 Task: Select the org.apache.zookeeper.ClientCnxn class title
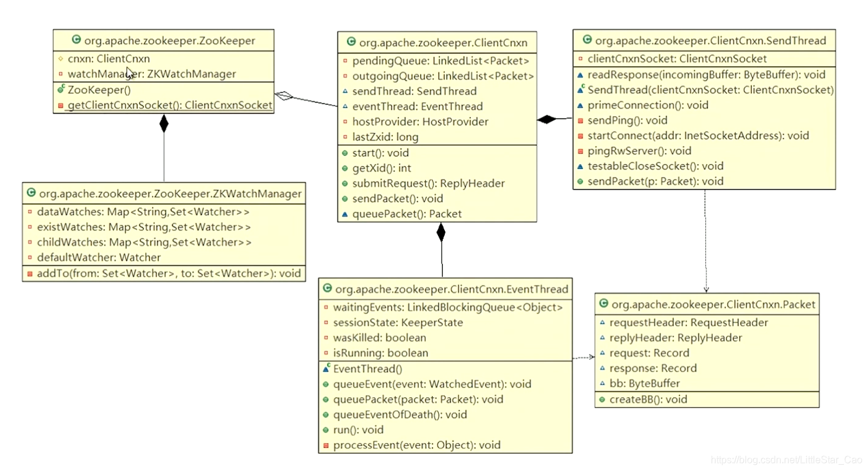click(x=443, y=42)
